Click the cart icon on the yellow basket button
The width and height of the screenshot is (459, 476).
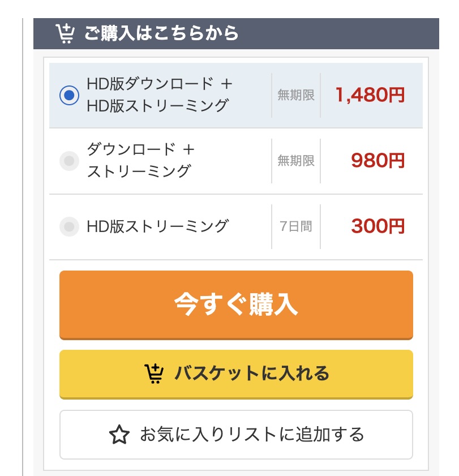pos(154,374)
